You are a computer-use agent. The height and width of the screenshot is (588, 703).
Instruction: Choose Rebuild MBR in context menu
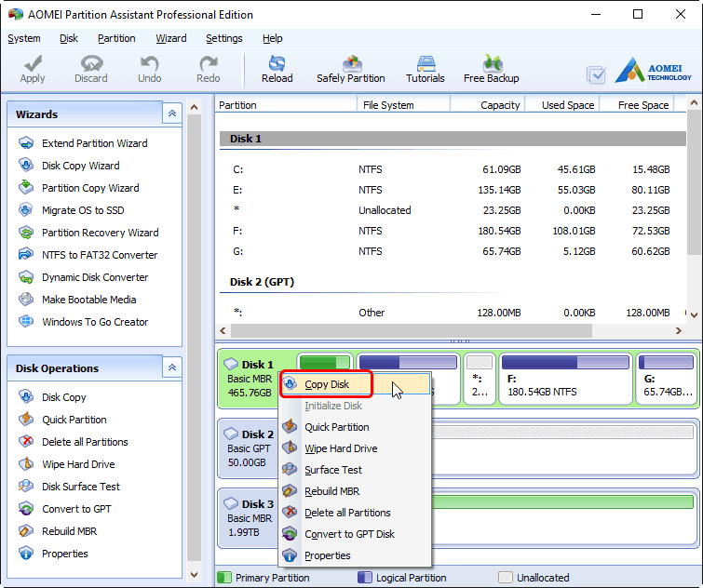[x=355, y=491]
